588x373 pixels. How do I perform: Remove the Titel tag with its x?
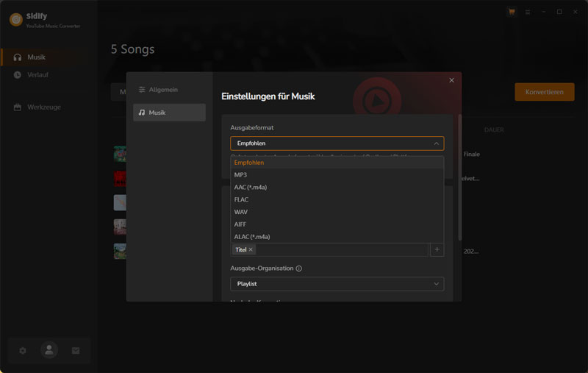click(x=251, y=250)
